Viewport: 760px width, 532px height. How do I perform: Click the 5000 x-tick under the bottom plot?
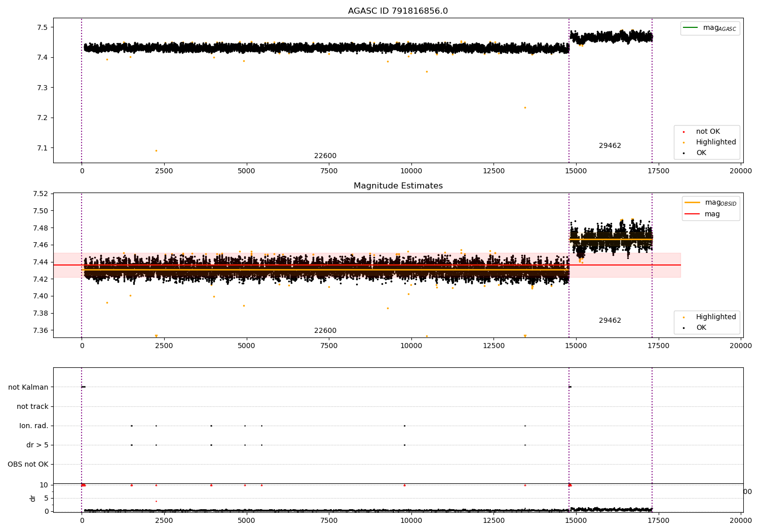246,520
